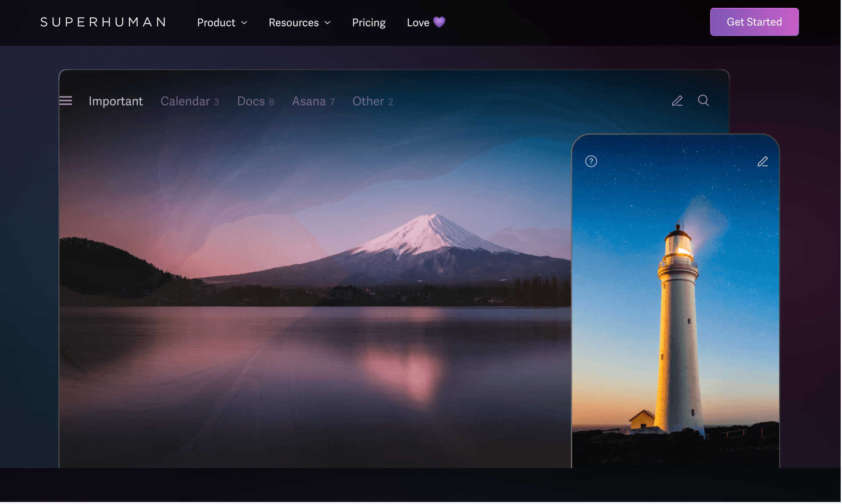Select the Asana tab with 7 items
The image size is (842, 504).
pyautogui.click(x=313, y=101)
